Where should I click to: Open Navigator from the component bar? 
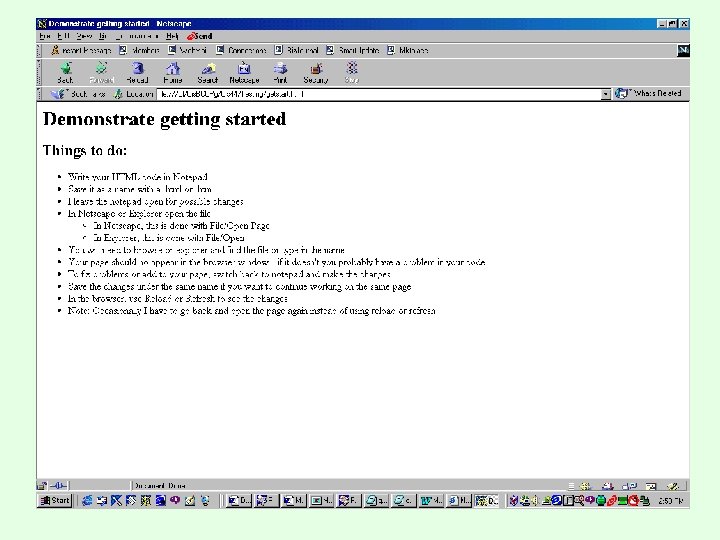pos(585,486)
